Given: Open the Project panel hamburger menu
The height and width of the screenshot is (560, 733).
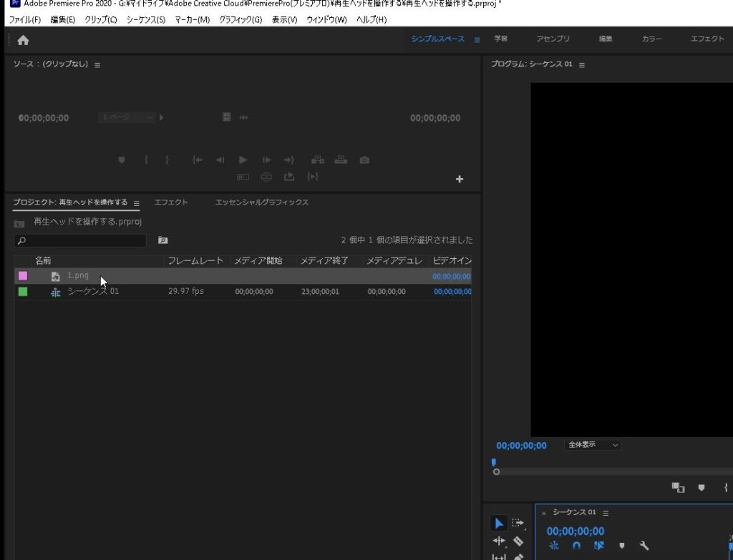Looking at the screenshot, I should 136,203.
